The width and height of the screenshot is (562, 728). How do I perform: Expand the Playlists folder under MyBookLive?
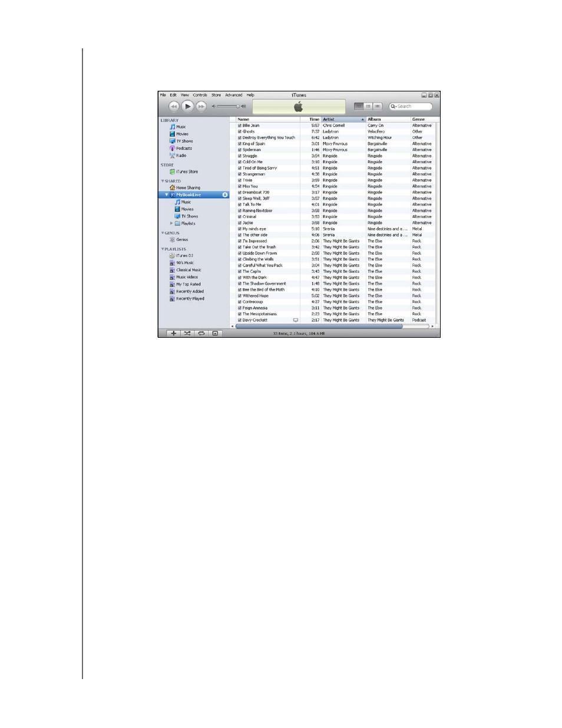(x=171, y=223)
